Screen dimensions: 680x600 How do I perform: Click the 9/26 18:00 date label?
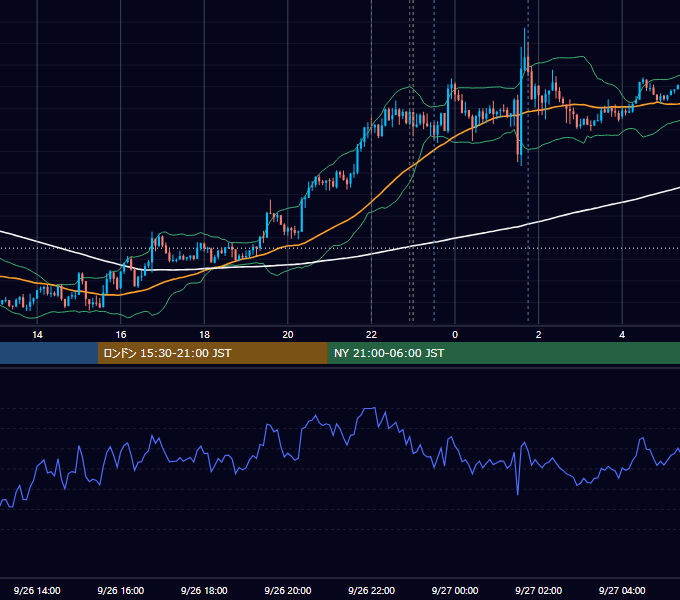pyautogui.click(x=204, y=590)
